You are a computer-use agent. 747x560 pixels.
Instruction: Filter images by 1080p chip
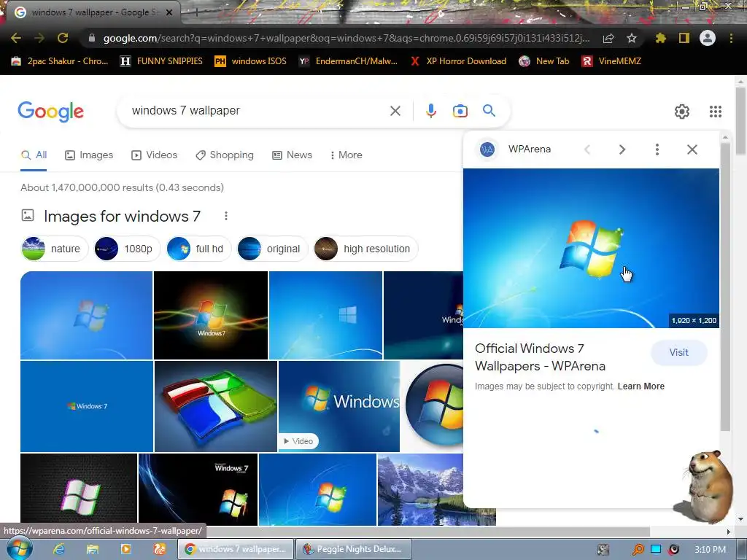(x=127, y=249)
